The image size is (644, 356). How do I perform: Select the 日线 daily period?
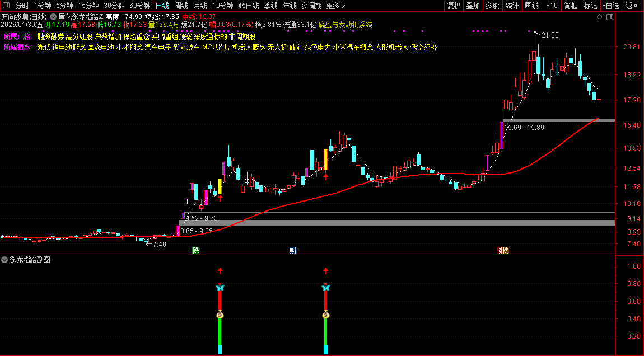tap(162, 6)
